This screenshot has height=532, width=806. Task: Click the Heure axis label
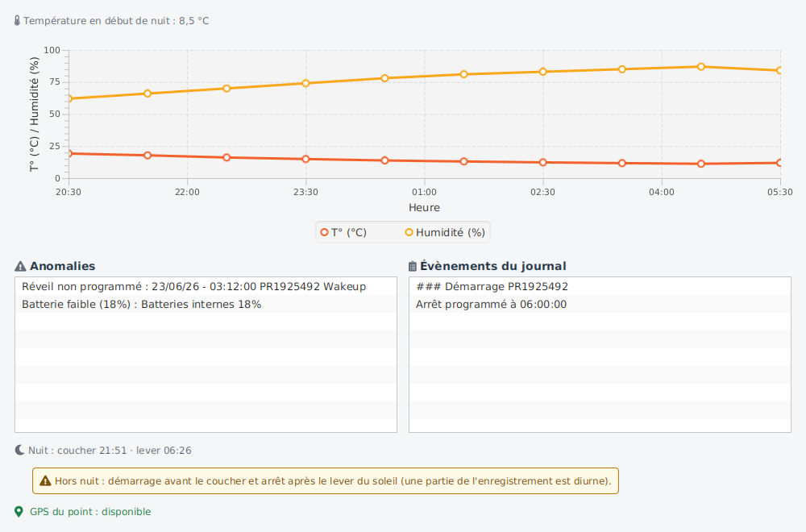(424, 208)
